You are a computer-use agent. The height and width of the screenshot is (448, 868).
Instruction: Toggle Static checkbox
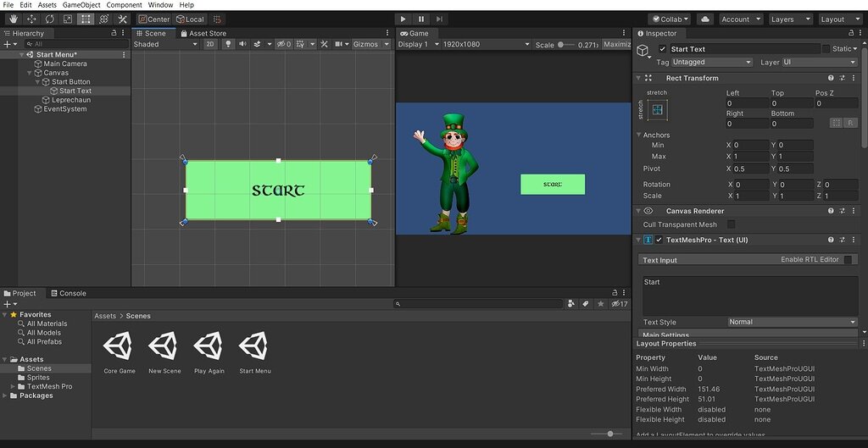pyautogui.click(x=826, y=48)
